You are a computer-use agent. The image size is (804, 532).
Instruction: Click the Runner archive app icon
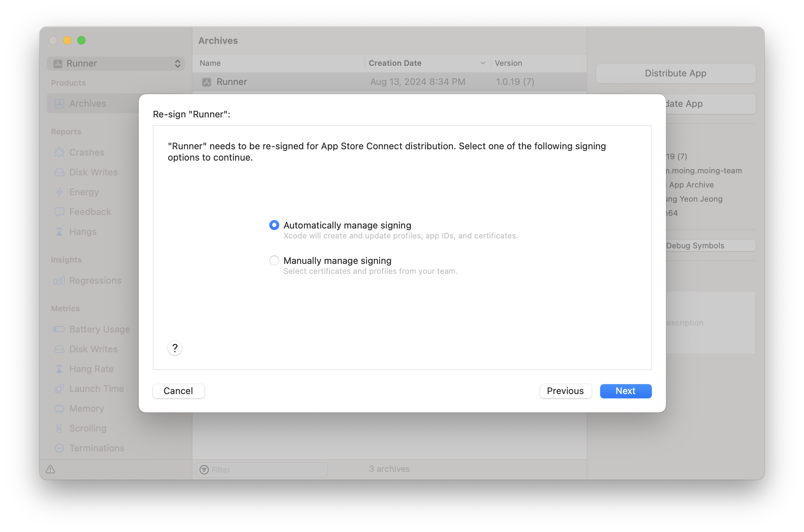pyautogui.click(x=206, y=82)
